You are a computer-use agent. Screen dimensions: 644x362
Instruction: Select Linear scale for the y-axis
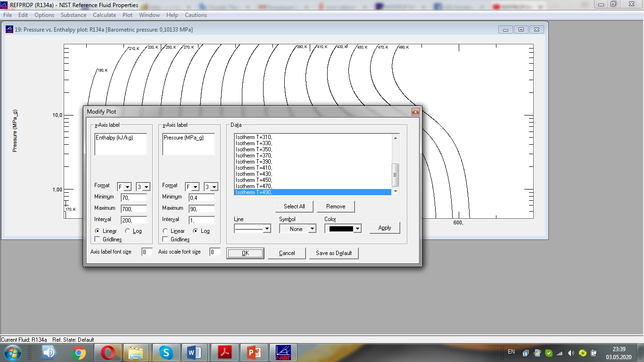click(x=165, y=231)
